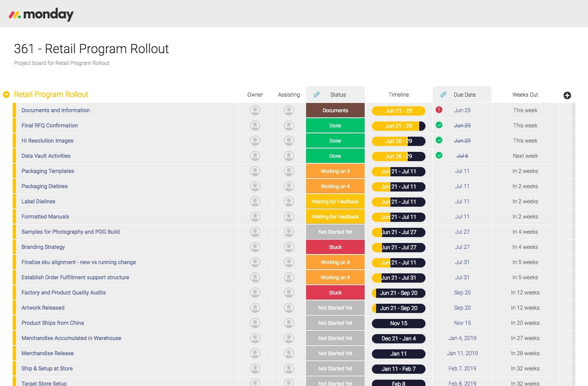Open Establish Order Fulfillment support structure item
Image resolution: width=588 pixels, height=386 pixels.
point(75,277)
